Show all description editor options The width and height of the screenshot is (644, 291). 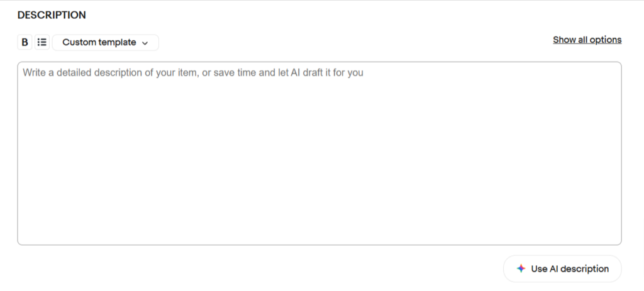click(x=587, y=40)
